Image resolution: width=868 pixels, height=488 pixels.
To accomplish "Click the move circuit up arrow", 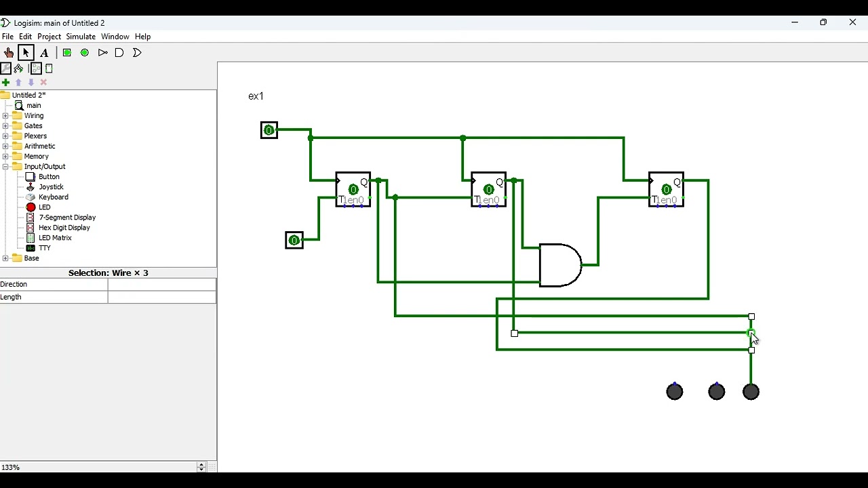I will (x=18, y=83).
